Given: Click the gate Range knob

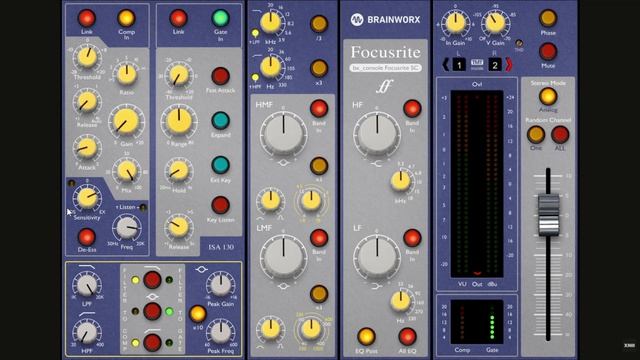Looking at the screenshot, I should tap(179, 121).
